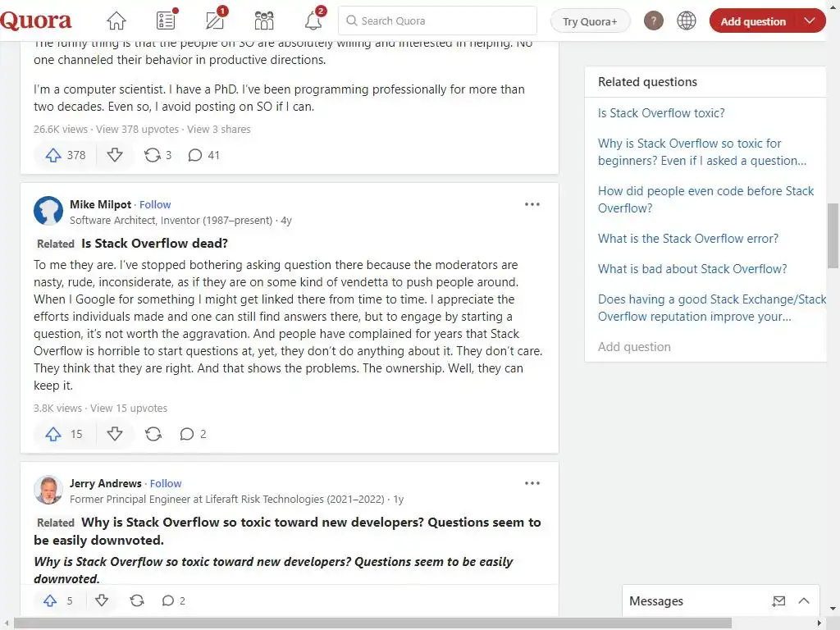The image size is (840, 630).
Task: Open the Answer pencil icon
Action: (x=216, y=20)
